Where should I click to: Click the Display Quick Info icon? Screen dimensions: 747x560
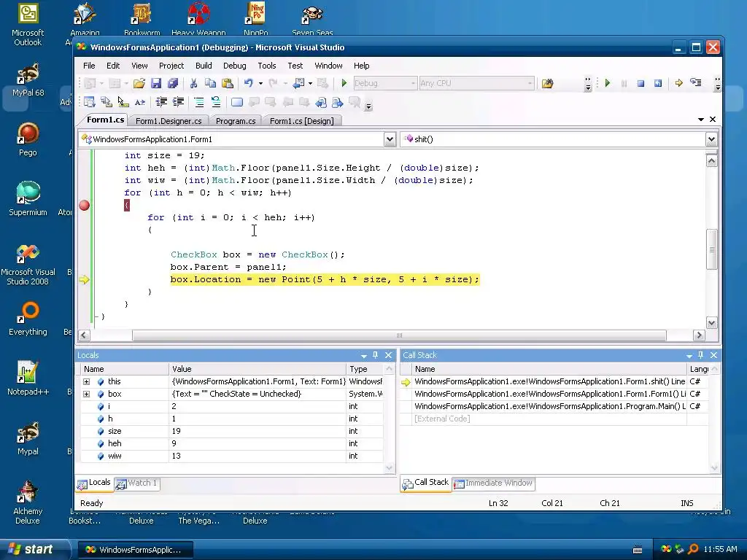pos(123,102)
